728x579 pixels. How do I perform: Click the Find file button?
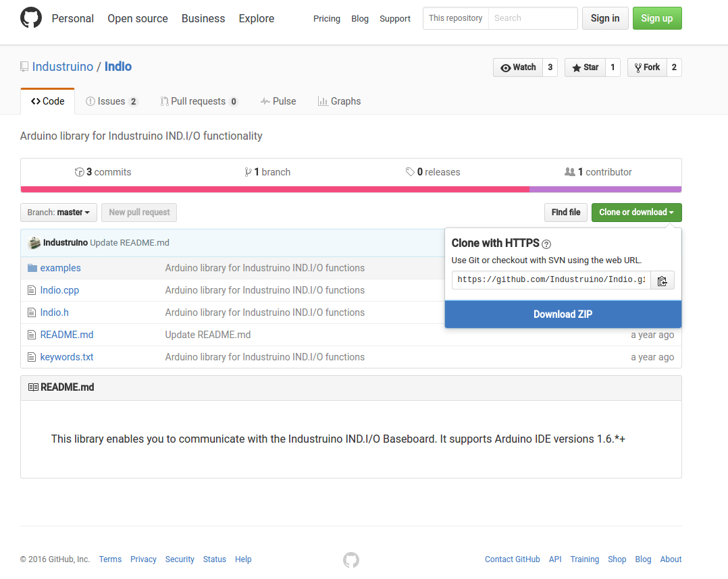565,213
